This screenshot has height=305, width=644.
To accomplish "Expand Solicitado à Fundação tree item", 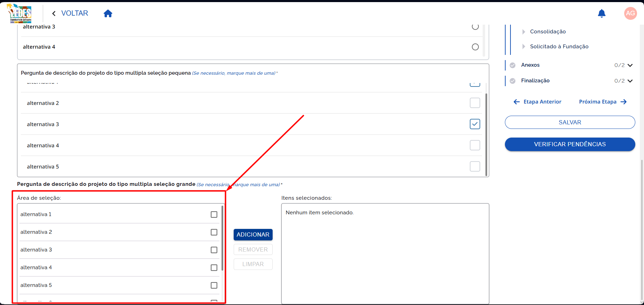I will coord(524,47).
